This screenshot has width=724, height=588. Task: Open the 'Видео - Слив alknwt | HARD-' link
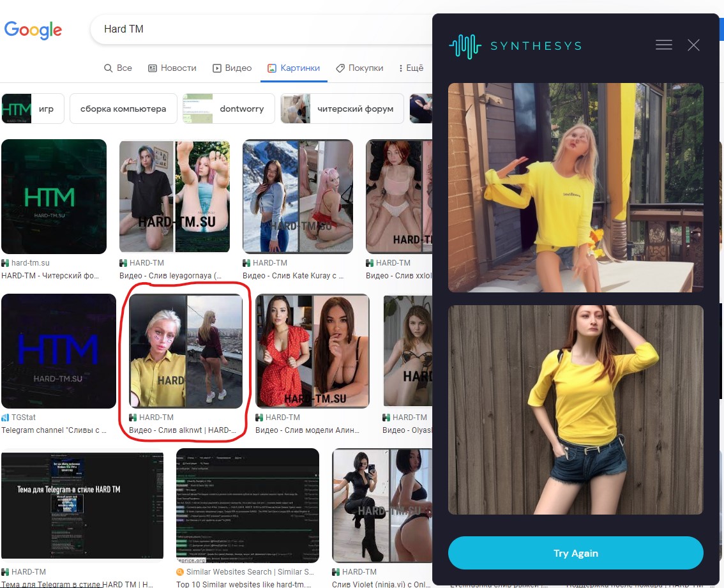183,430
